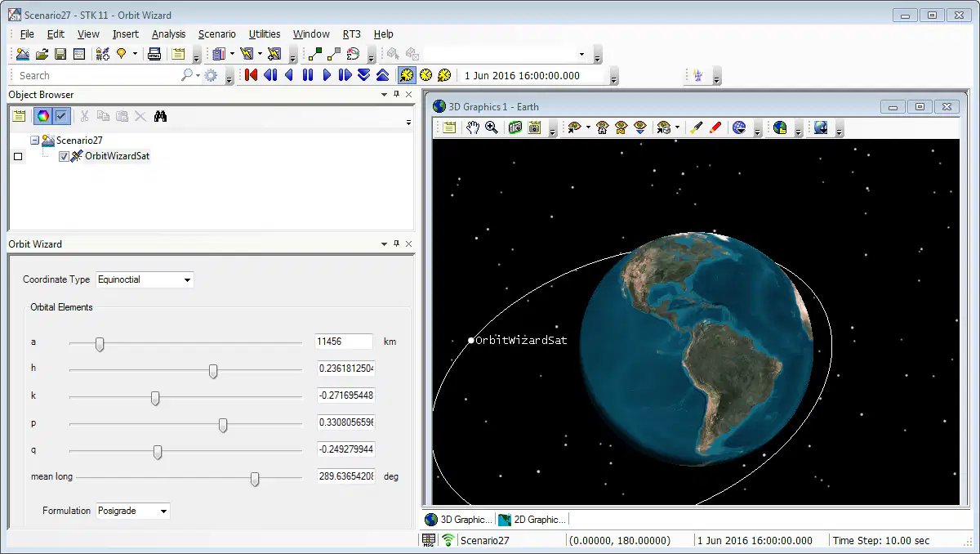Play animation forward

327,75
